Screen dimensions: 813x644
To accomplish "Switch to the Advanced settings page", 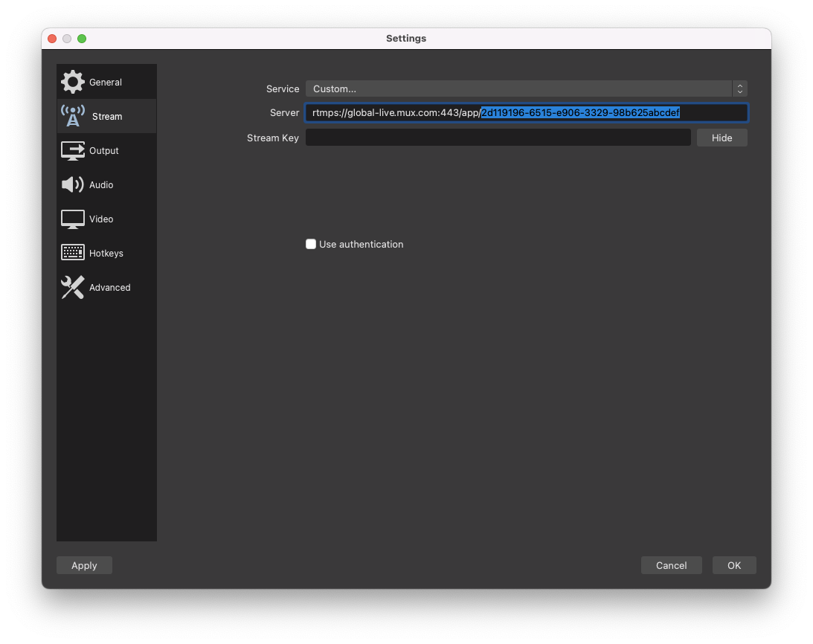I will click(x=109, y=287).
